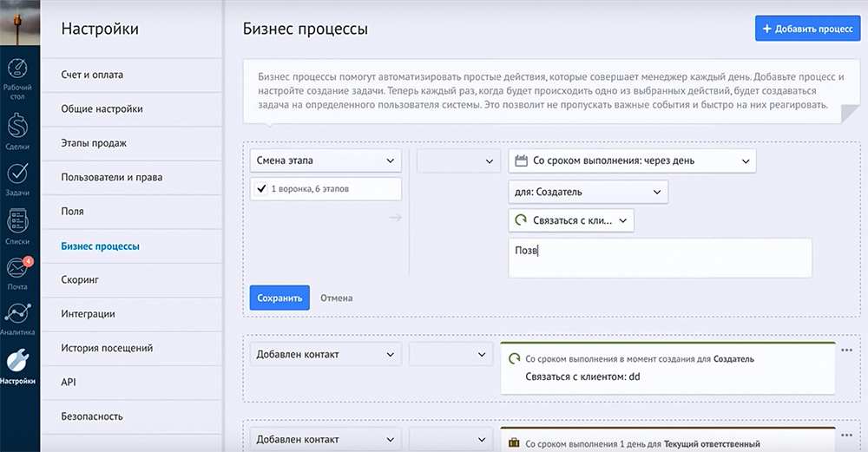Open Счет и оплата settings section
The width and height of the screenshot is (868, 452).
(132, 75)
